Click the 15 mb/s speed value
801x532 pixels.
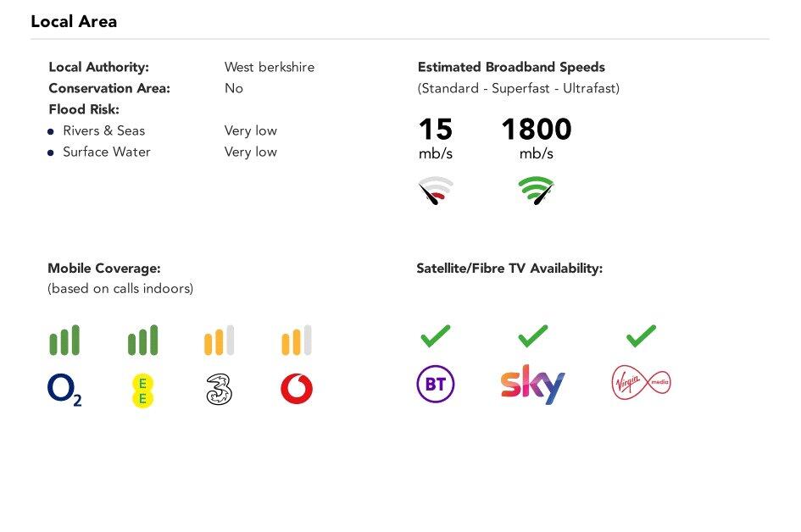[x=436, y=130]
